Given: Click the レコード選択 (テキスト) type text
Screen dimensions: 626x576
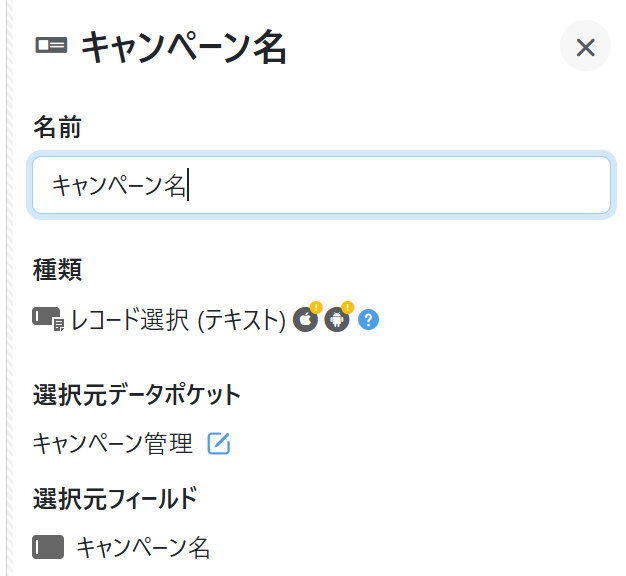Looking at the screenshot, I should coord(178,321).
